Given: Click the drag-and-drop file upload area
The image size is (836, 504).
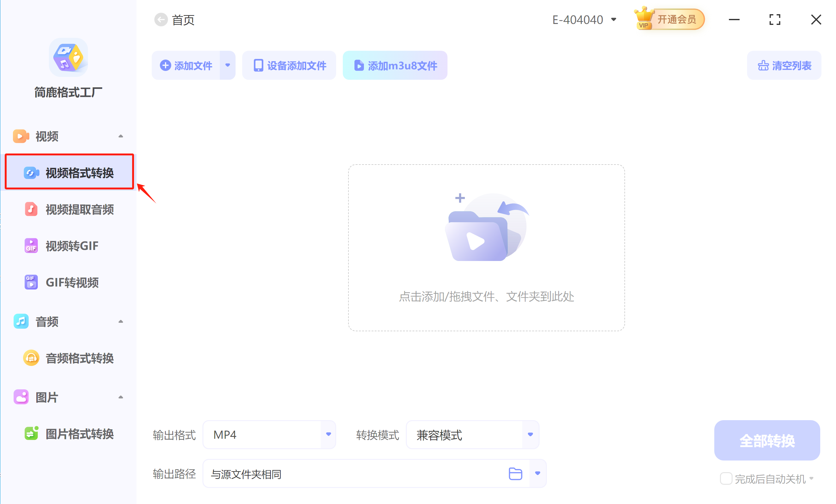Looking at the screenshot, I should (486, 248).
